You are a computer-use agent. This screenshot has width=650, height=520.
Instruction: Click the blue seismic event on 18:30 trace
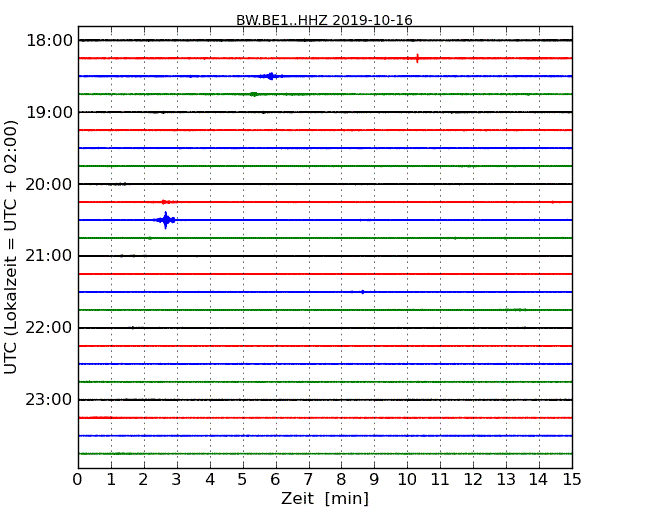point(270,76)
